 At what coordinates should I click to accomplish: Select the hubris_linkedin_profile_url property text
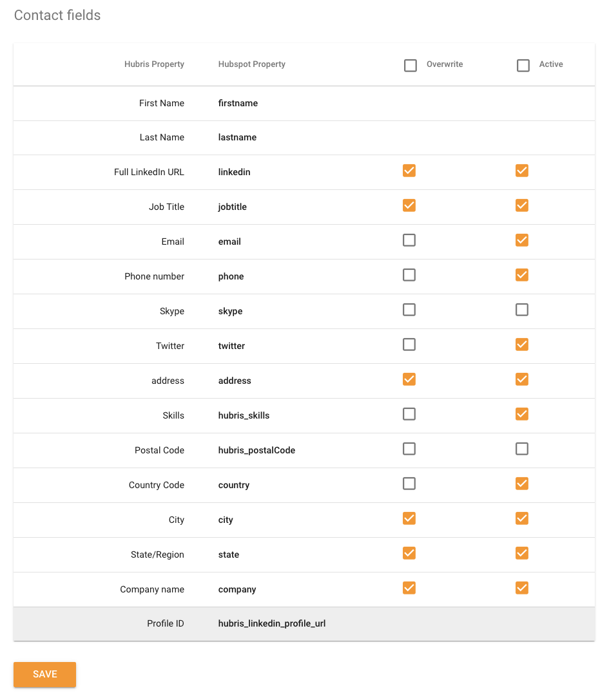coord(271,623)
